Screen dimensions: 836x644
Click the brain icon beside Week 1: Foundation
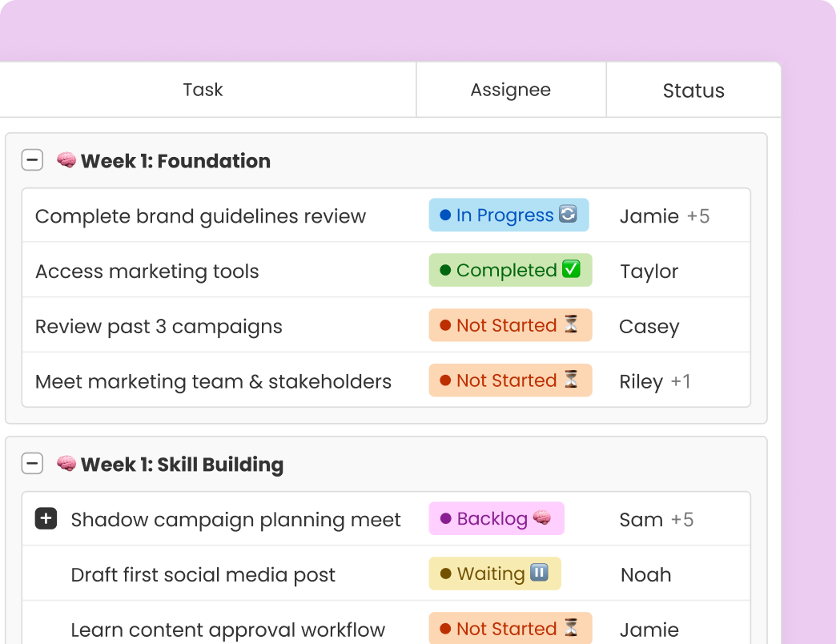66,160
